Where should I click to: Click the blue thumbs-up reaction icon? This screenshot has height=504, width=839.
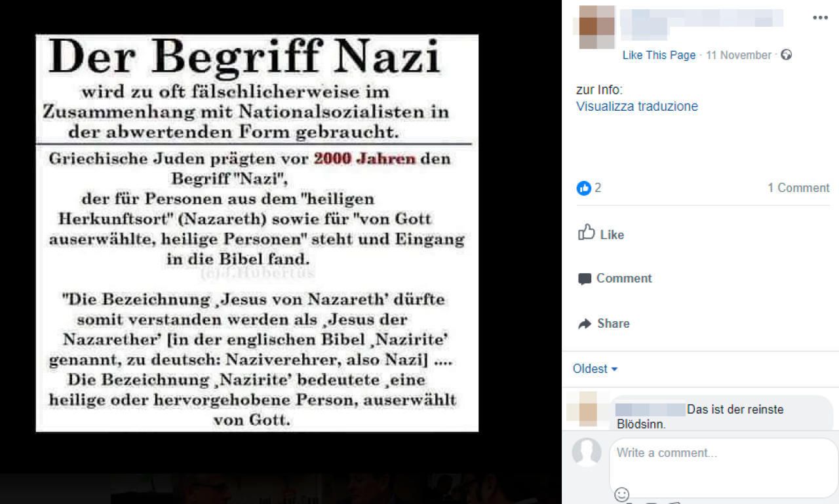584,188
